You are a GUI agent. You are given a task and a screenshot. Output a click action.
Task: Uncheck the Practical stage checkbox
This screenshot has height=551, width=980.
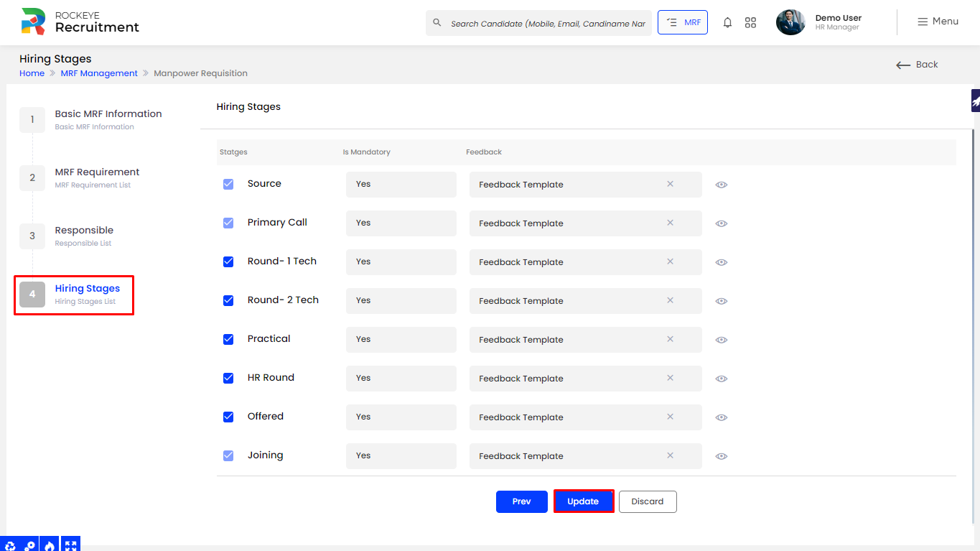click(x=228, y=339)
